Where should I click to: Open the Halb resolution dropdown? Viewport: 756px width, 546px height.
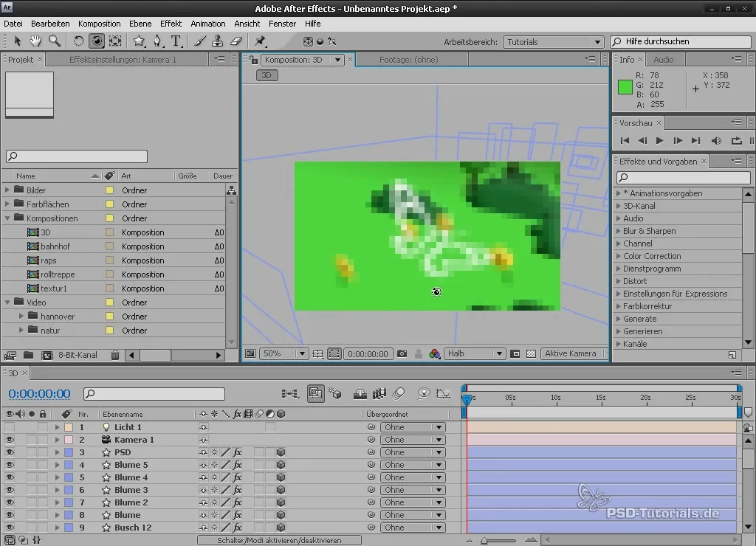475,353
